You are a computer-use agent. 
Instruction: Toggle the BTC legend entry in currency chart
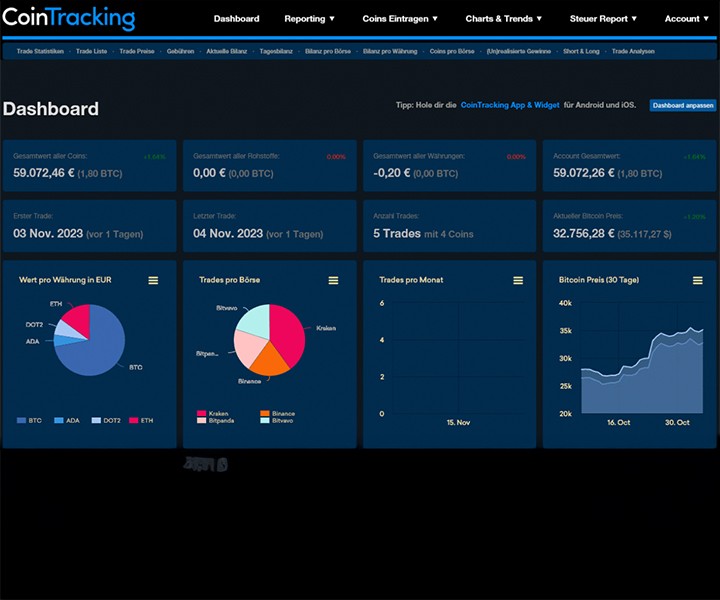point(29,421)
